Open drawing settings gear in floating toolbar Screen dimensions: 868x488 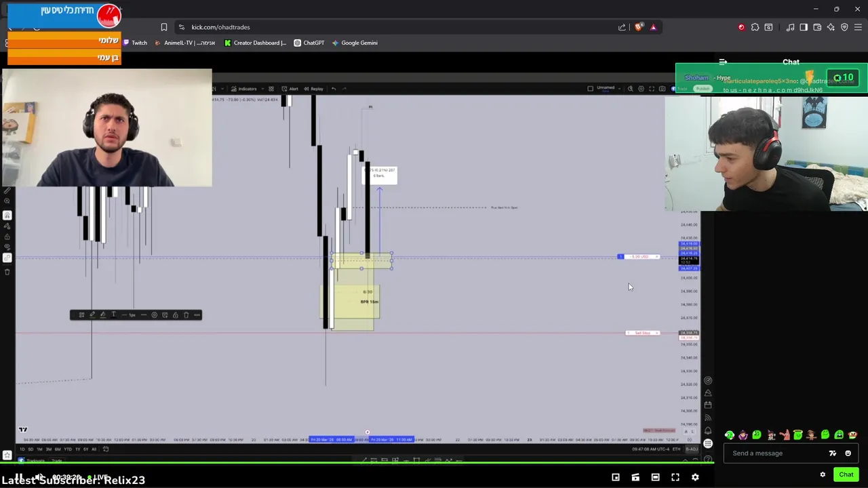154,315
